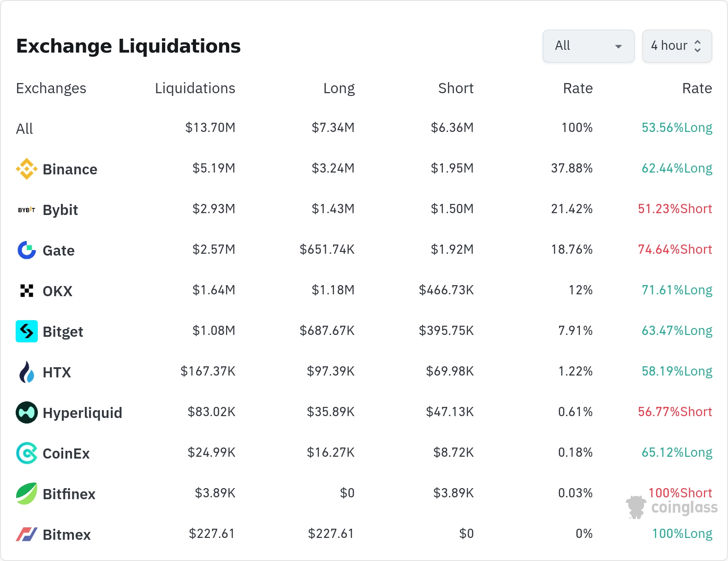Click the OKX logo icon
728x561 pixels.
[x=27, y=291]
